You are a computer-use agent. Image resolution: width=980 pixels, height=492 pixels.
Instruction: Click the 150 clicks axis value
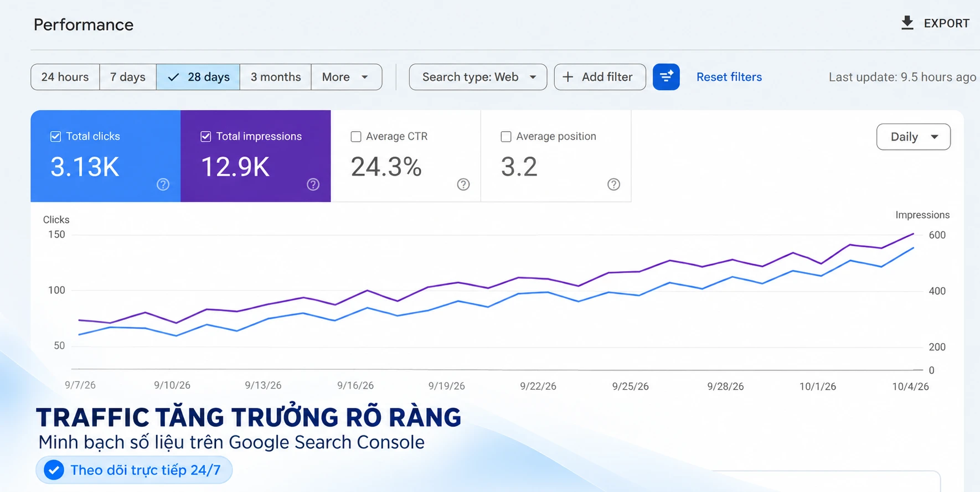click(x=56, y=234)
